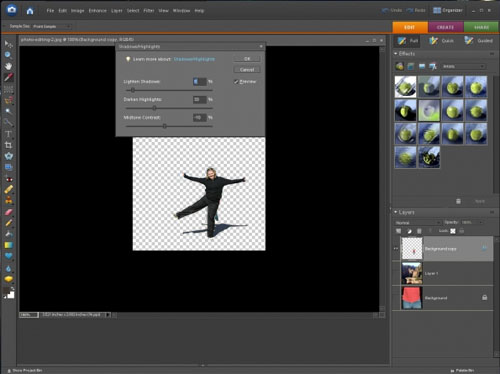Click OK in Shadows/Highlights dialog
The width and height of the screenshot is (500, 374).
(x=247, y=59)
